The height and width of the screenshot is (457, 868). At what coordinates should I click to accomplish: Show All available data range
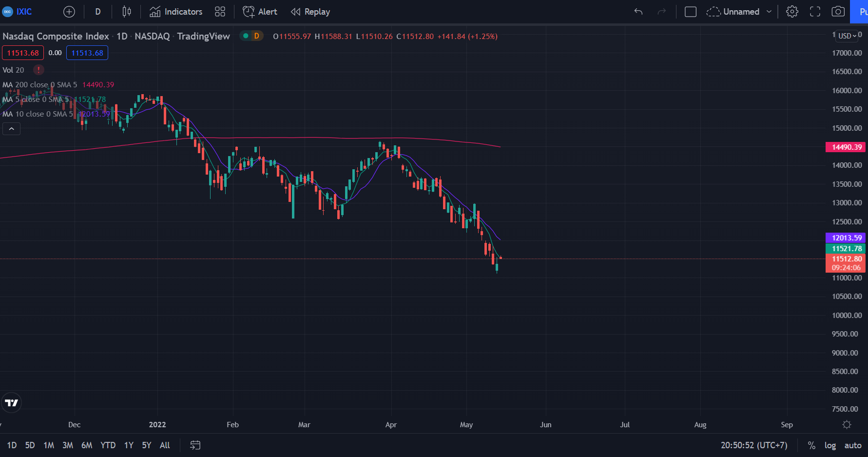pyautogui.click(x=165, y=445)
